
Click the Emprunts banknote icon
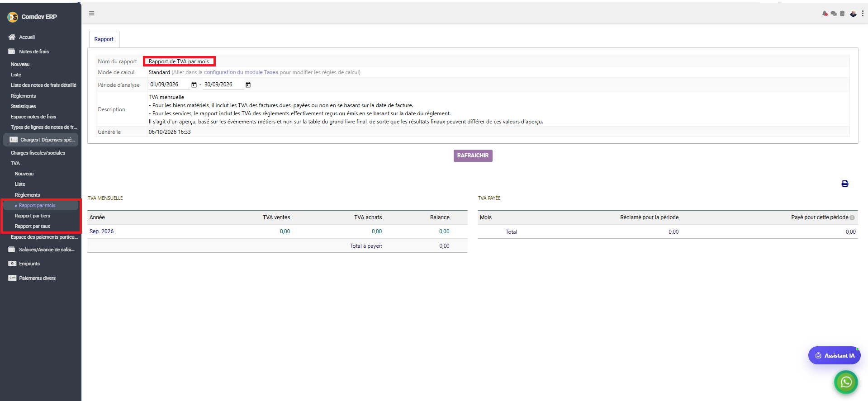click(12, 264)
